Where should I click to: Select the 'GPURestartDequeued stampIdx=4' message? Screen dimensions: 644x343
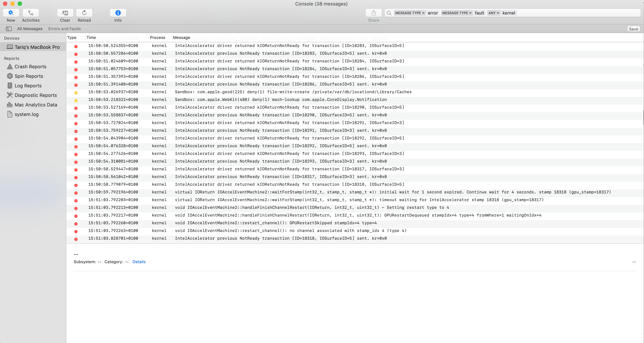355,215
